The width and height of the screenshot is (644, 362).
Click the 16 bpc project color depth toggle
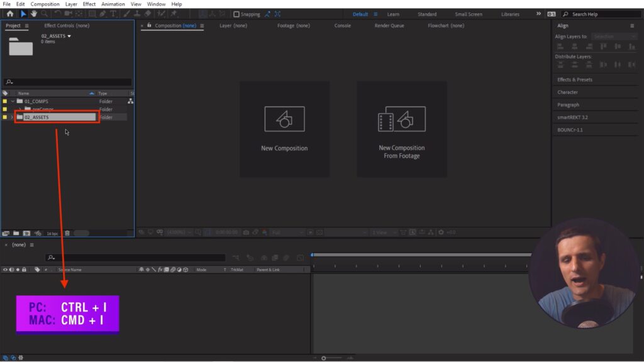pyautogui.click(x=52, y=233)
